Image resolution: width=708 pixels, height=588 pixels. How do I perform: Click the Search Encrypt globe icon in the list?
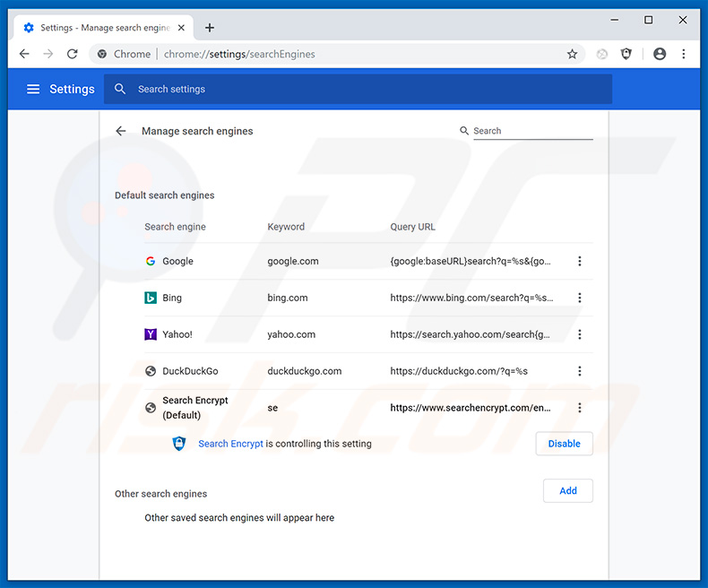(151, 408)
